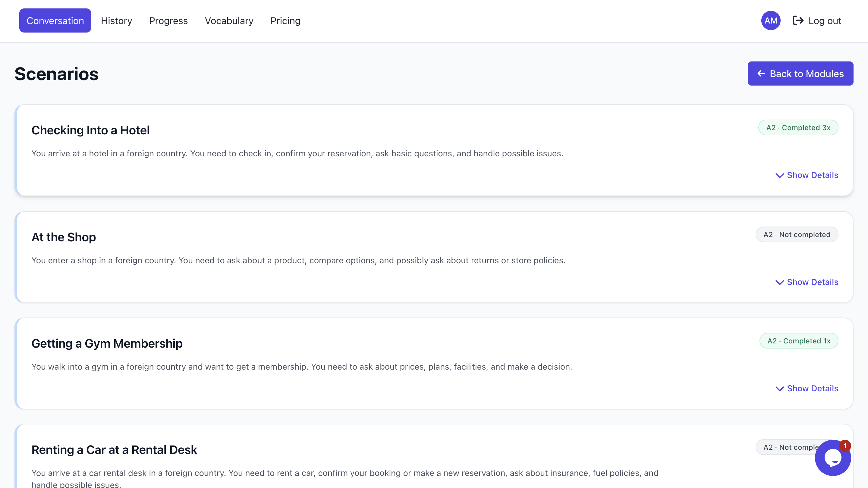Click the Back to Modules button

(800, 74)
